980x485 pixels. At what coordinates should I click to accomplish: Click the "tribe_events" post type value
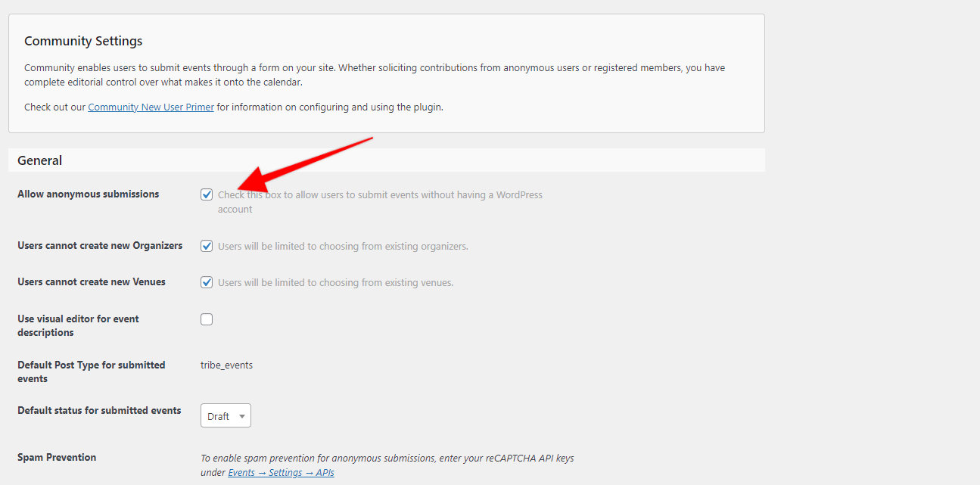(x=226, y=365)
